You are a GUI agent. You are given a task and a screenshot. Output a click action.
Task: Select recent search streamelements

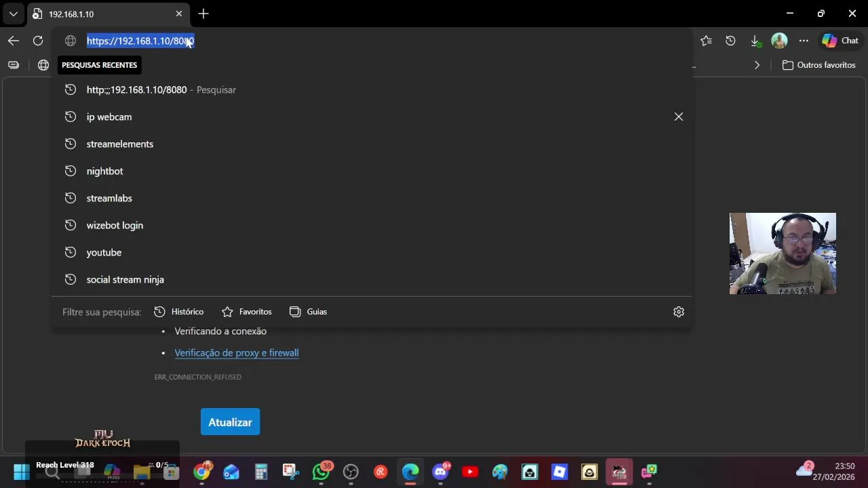pos(372,144)
